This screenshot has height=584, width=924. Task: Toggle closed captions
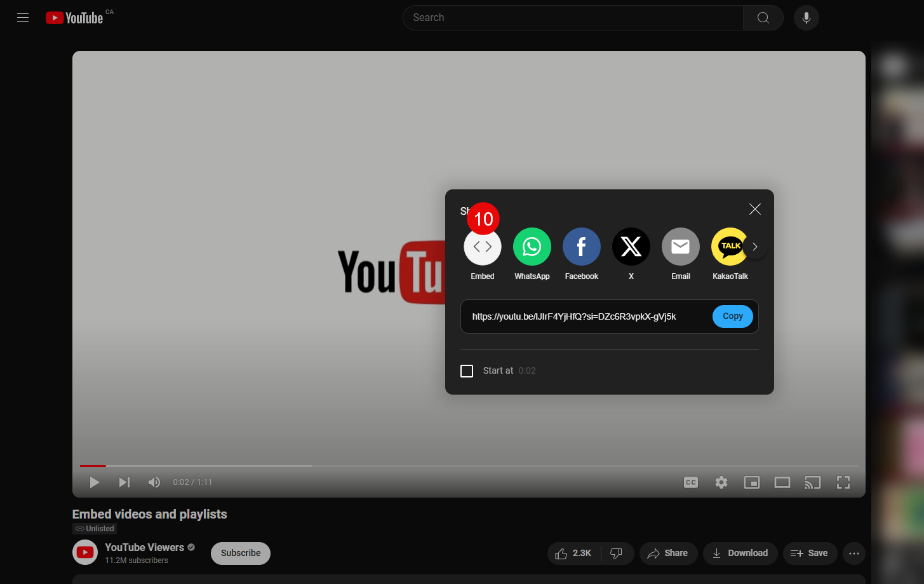click(x=691, y=482)
